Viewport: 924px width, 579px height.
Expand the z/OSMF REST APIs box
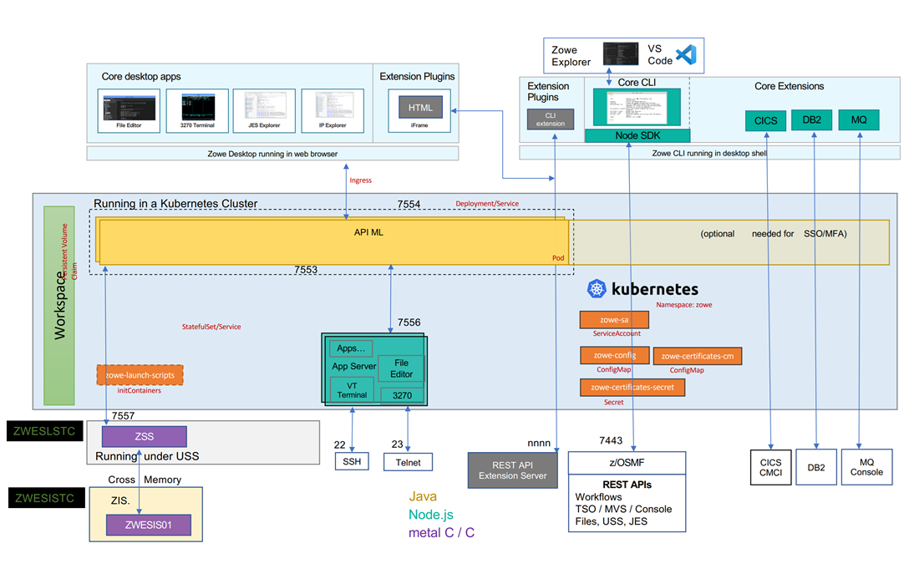[627, 493]
